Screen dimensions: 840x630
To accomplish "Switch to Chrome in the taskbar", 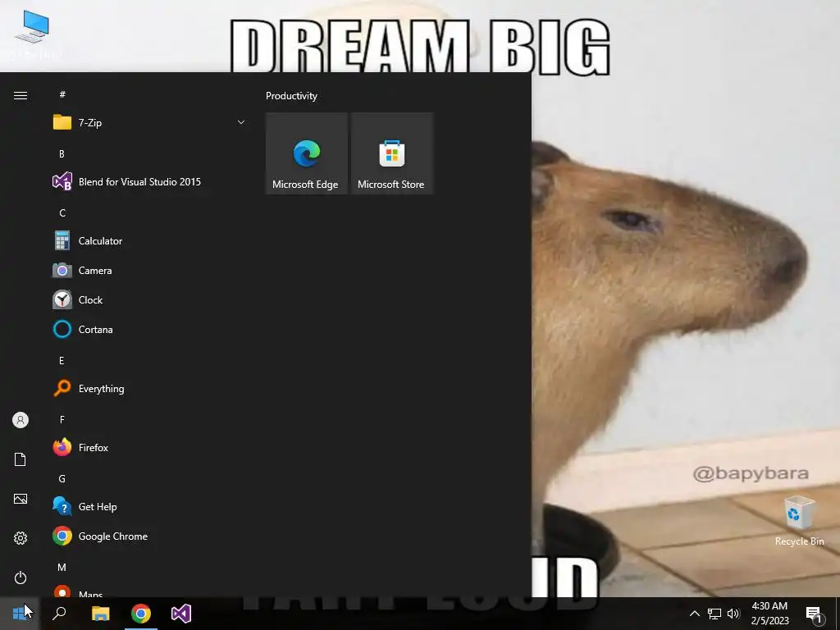I will [x=141, y=613].
